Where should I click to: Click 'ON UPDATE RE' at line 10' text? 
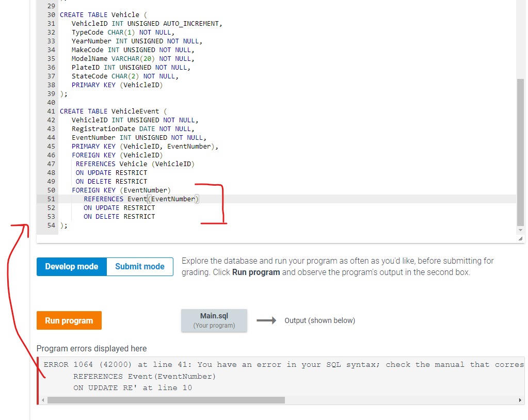coord(133,387)
